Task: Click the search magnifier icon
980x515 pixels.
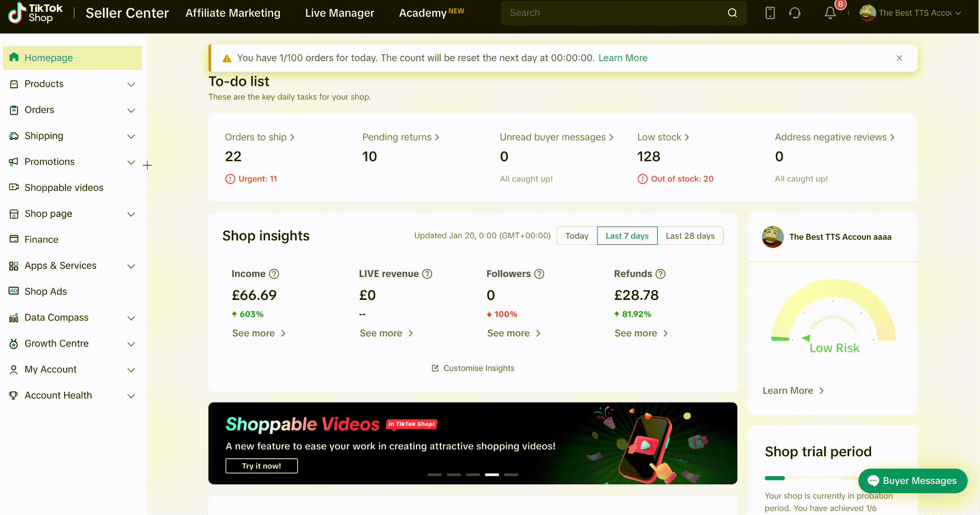Action: click(732, 13)
